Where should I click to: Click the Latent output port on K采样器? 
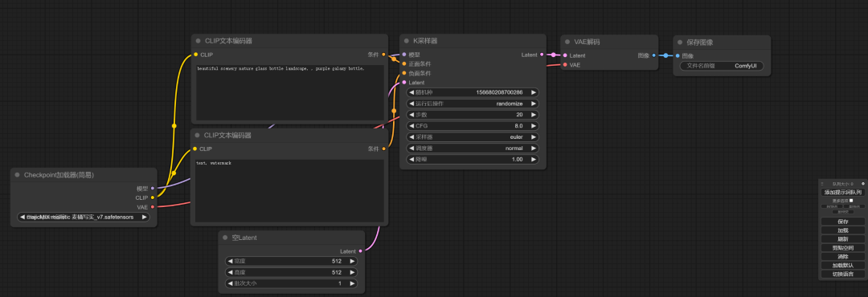coord(542,55)
